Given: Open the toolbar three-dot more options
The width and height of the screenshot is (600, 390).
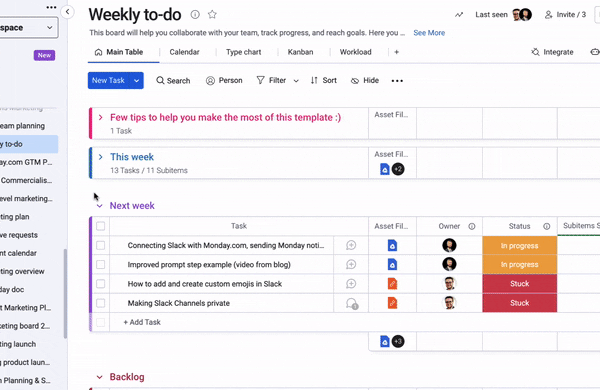Looking at the screenshot, I should click(x=397, y=81).
